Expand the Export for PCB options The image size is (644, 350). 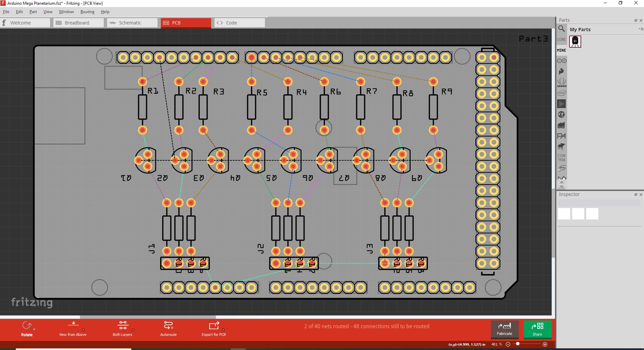click(223, 330)
